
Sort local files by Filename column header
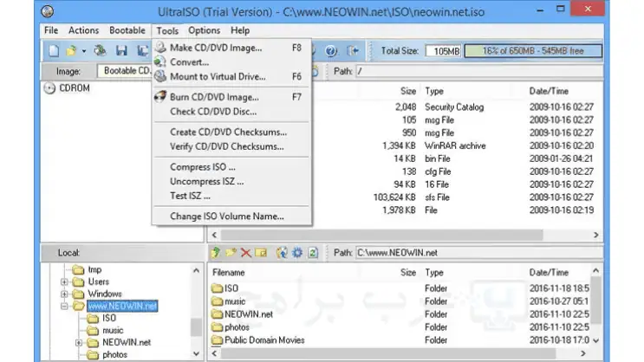(228, 273)
